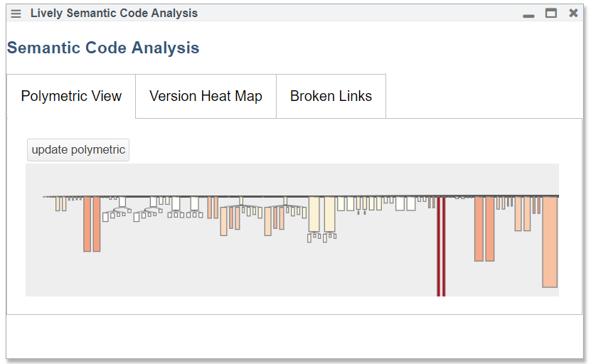Click the tall dark red bar
Image resolution: width=591 pixels, height=364 pixels.
point(441,245)
